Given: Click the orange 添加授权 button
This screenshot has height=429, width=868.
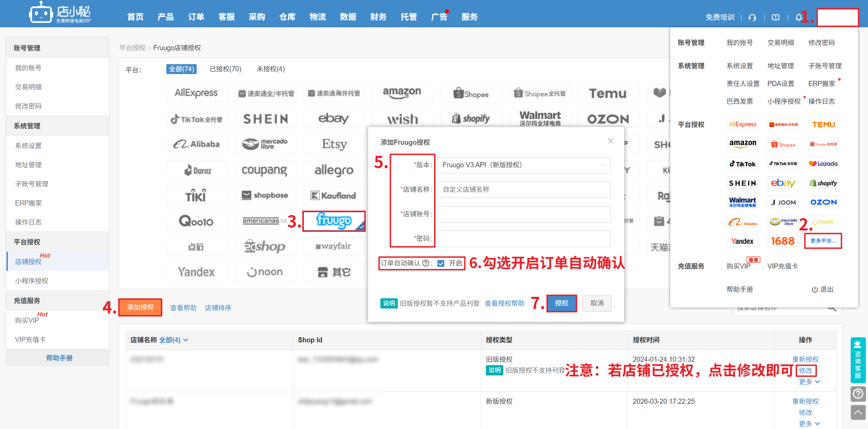Looking at the screenshot, I should (140, 307).
